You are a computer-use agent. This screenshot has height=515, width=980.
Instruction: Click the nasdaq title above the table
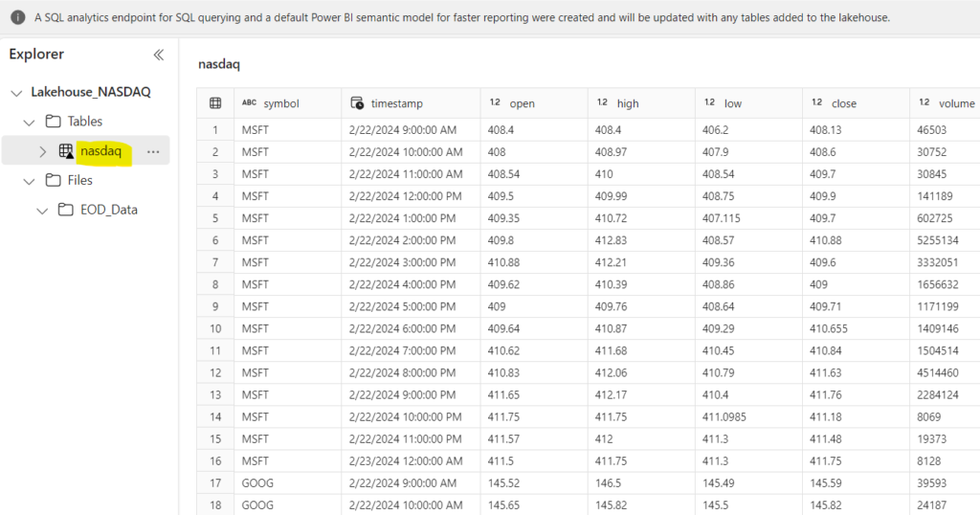coord(219,64)
